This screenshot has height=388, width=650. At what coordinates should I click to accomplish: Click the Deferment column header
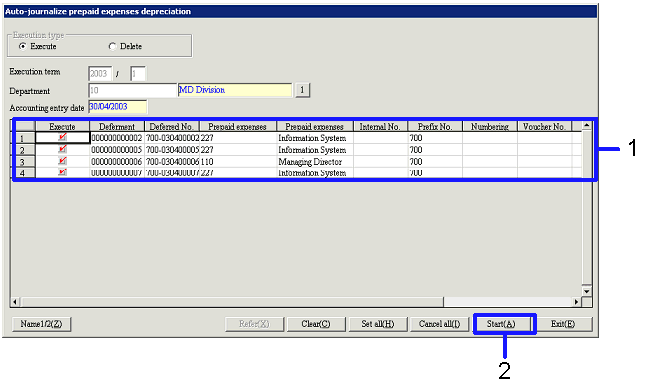coord(117,126)
